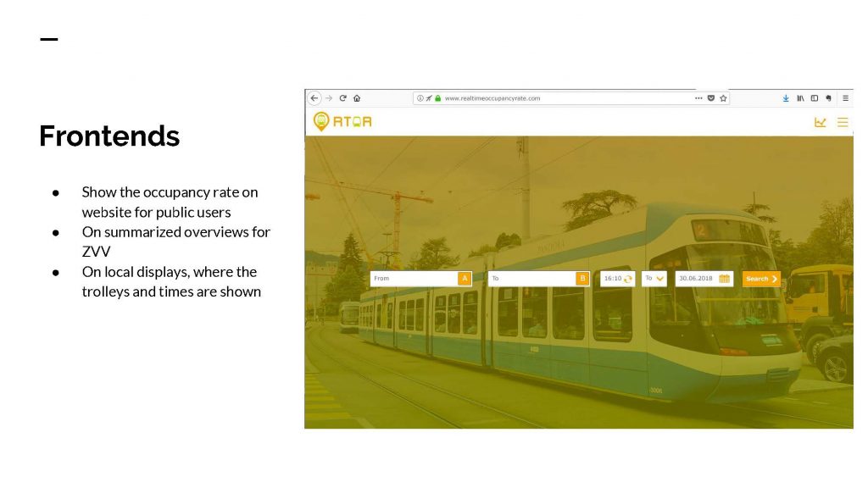This screenshot has height=488, width=868.
Task: Go to the browser home page
Action: (357, 98)
